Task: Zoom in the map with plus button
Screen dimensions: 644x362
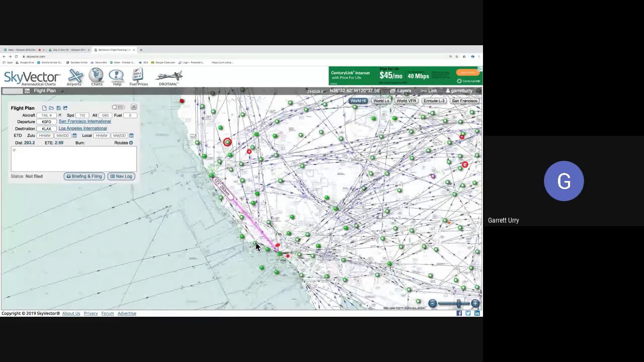Action: [475, 303]
